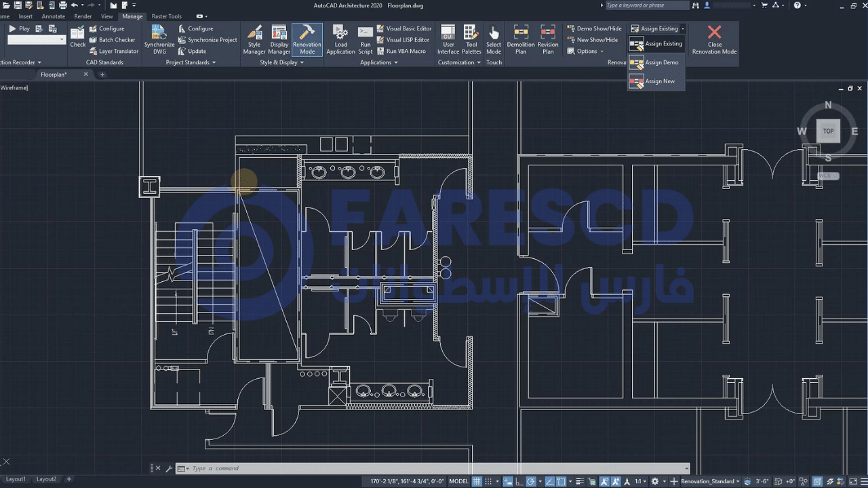
Task: Click the Undo arrow icon
Action: 74,5
